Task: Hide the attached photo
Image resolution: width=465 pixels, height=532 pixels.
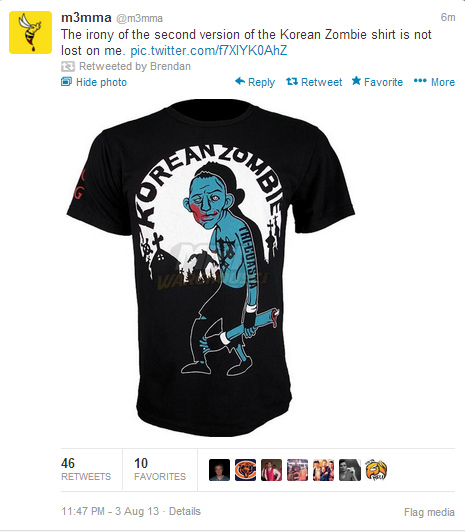Action: [94, 82]
